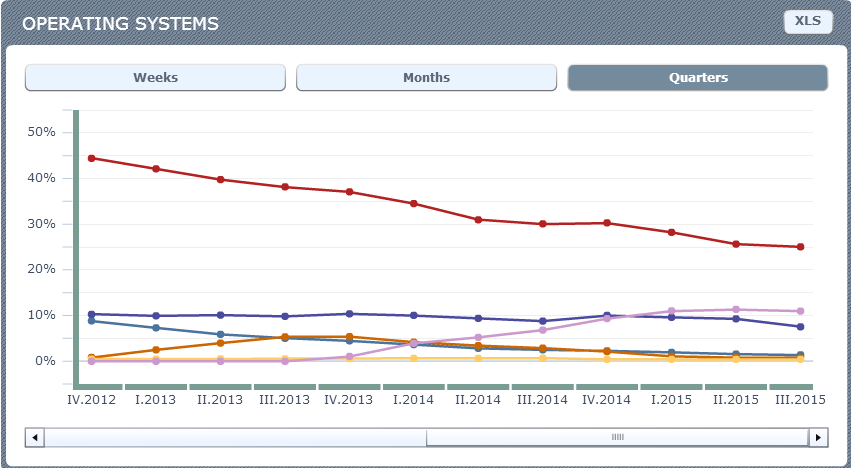851x468 pixels.
Task: Click the orange data point at III.2013
Action: (x=285, y=337)
